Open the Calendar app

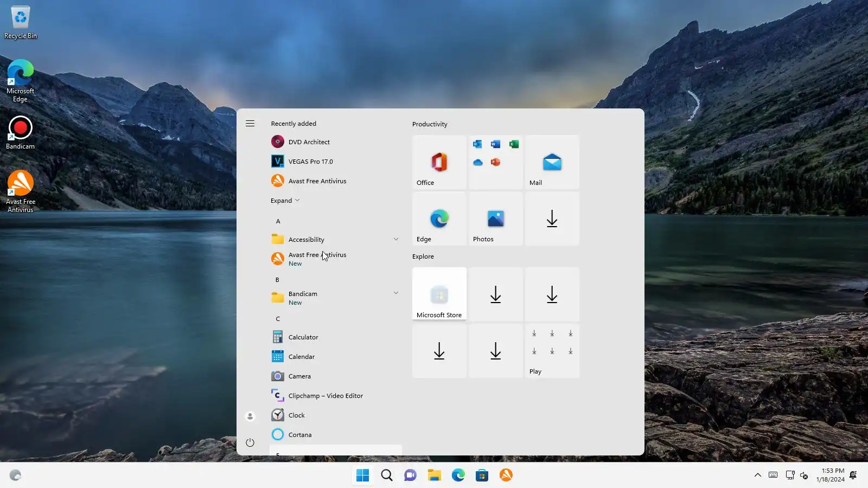point(336,357)
